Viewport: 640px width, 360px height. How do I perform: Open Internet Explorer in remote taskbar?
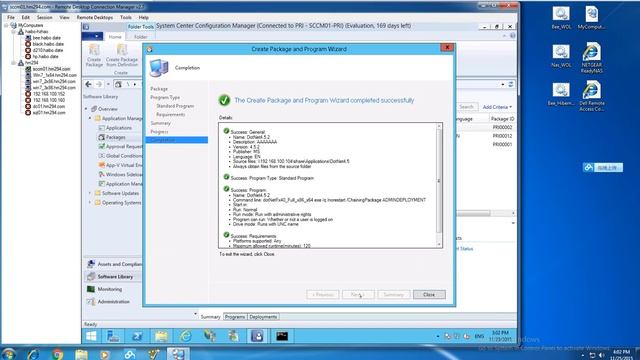point(186,336)
